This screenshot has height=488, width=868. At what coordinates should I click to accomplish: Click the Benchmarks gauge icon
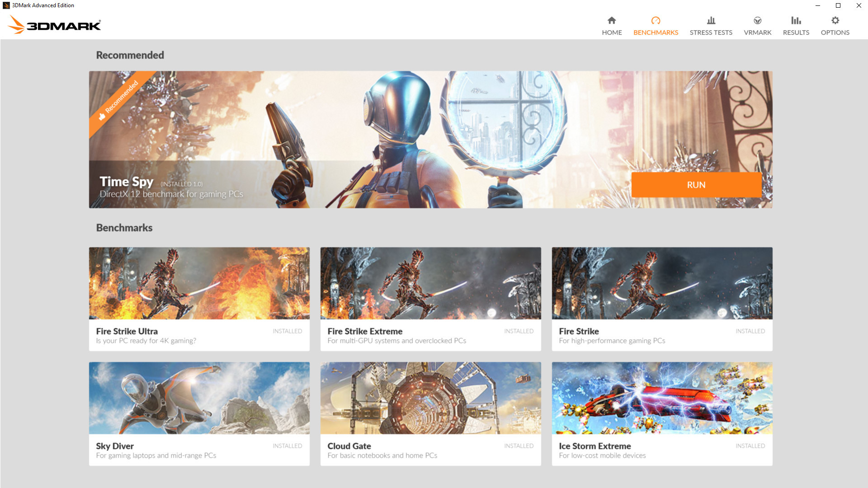pyautogui.click(x=656, y=20)
